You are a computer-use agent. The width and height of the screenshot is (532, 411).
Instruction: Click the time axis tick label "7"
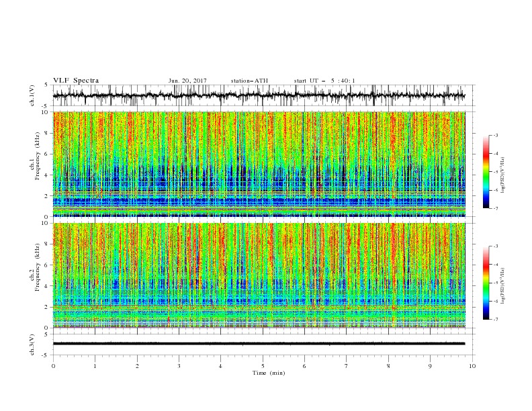pos(347,366)
